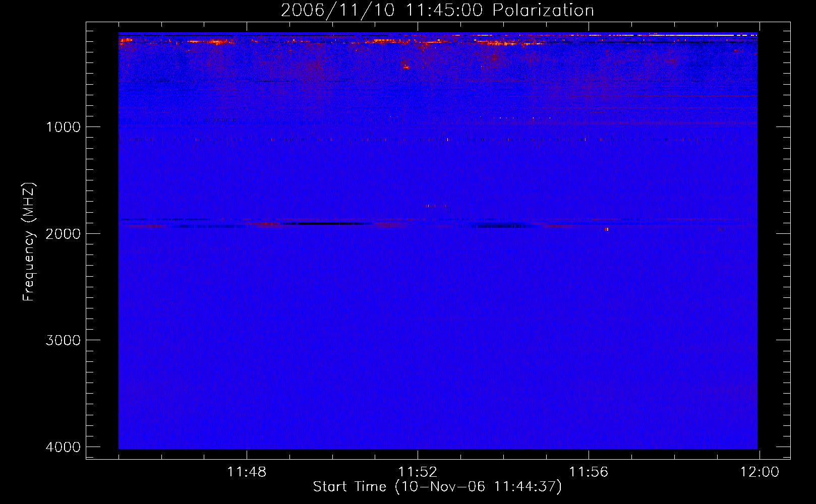
Task: Click the plot title "2006/11/10 11:45:00 Polarization"
Action: coord(437,10)
